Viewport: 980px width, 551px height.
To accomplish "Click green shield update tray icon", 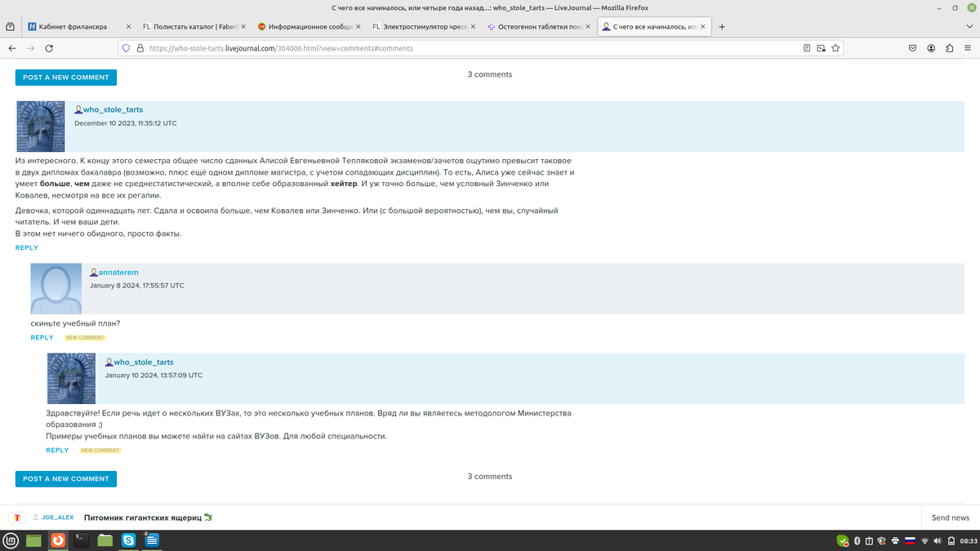I will [x=843, y=540].
